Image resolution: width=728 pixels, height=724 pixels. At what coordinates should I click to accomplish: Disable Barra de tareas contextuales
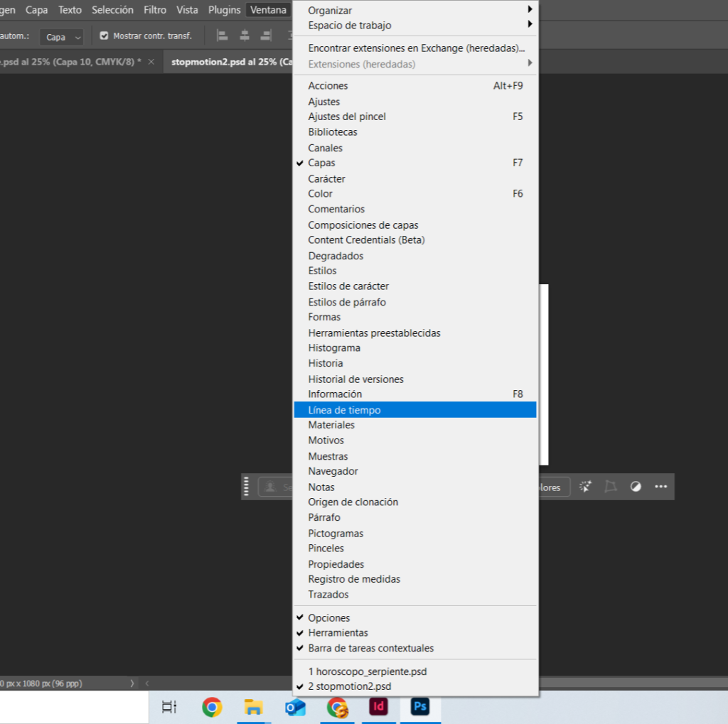(x=370, y=648)
